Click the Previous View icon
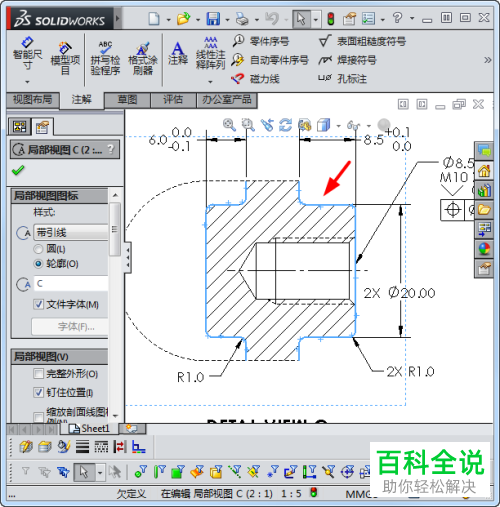500x507 pixels. click(267, 125)
